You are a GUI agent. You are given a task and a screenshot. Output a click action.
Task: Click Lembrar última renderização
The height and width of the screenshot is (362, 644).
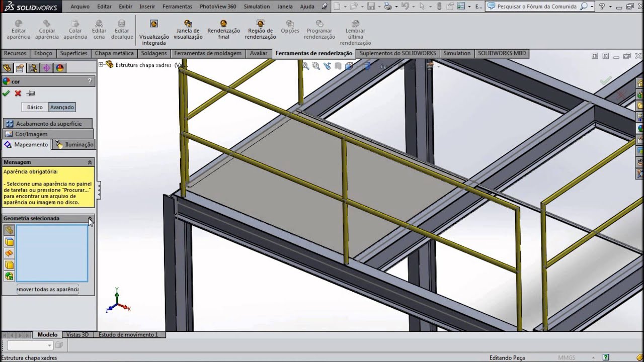355,33
